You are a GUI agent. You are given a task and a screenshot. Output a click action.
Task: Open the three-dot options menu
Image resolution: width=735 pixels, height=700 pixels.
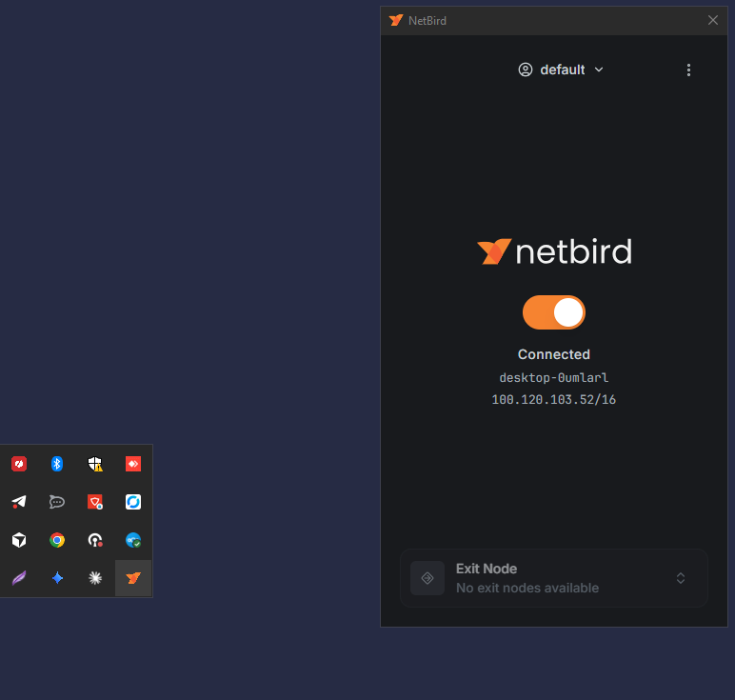[688, 70]
